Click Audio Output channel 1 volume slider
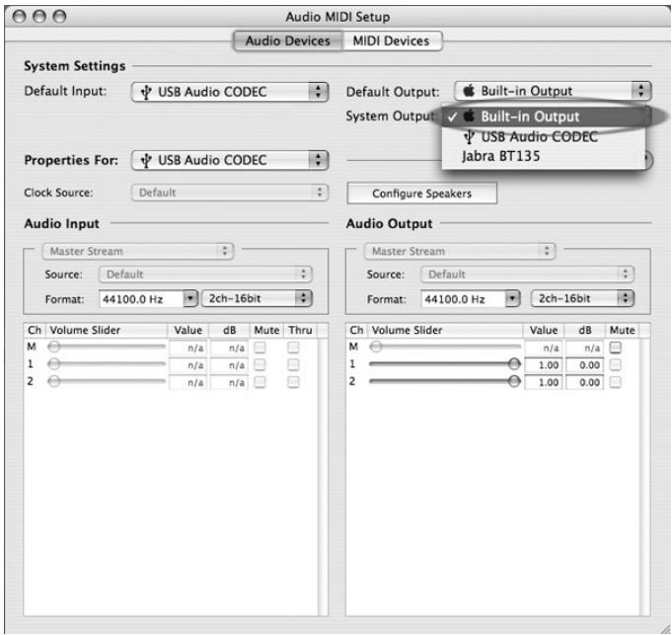Image resolution: width=672 pixels, height=635 pixels. pyautogui.click(x=445, y=364)
